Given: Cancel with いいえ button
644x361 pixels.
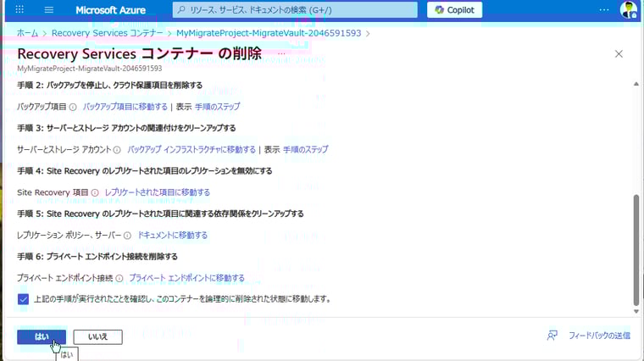Looking at the screenshot, I should 97,336.
